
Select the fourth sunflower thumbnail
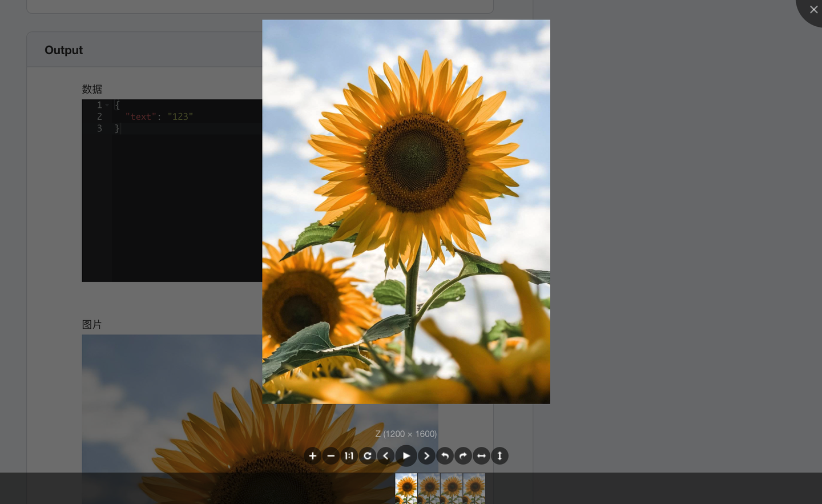[x=474, y=489]
